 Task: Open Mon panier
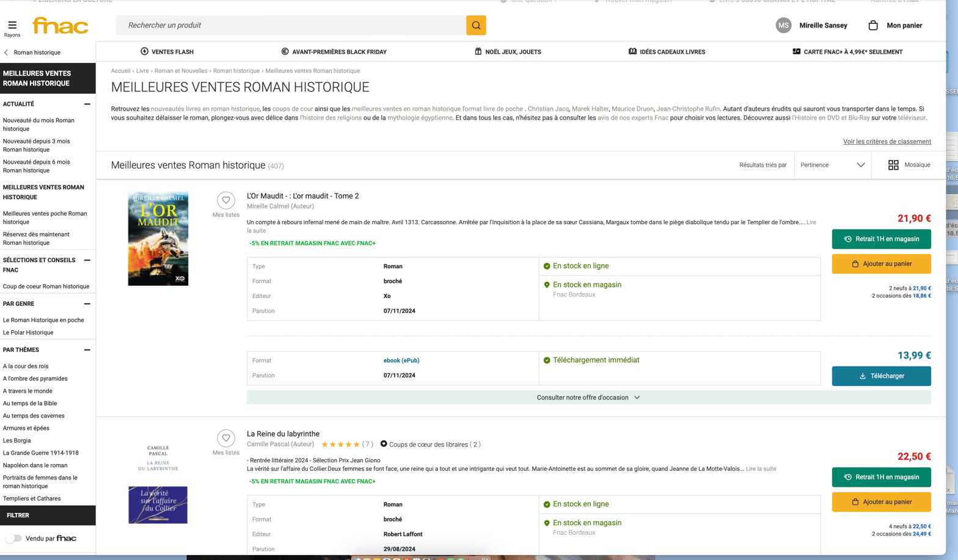coord(904,26)
